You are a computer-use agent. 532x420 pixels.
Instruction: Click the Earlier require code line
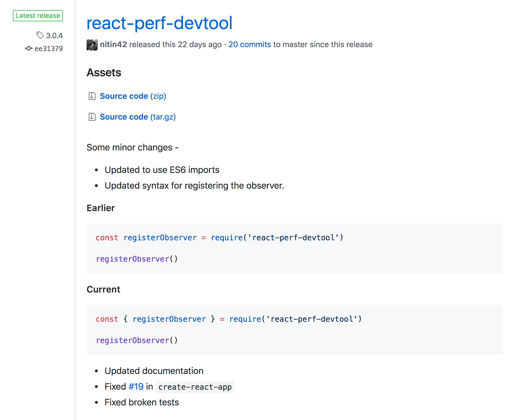[219, 238]
